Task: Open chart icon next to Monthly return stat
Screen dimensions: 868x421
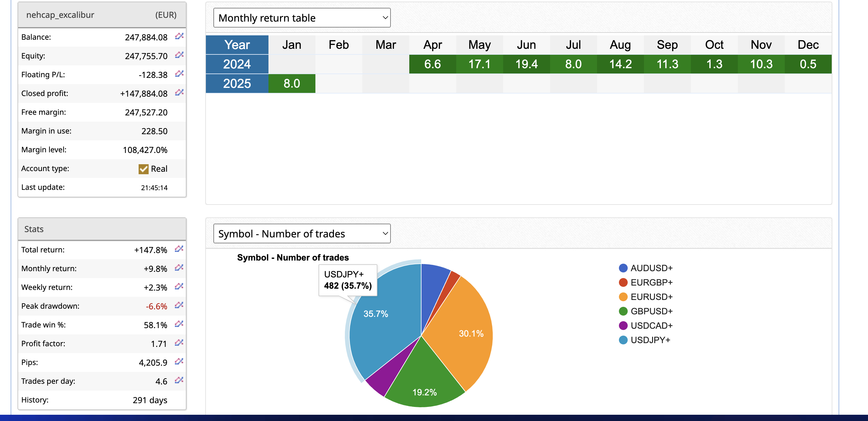Action: 179,268
